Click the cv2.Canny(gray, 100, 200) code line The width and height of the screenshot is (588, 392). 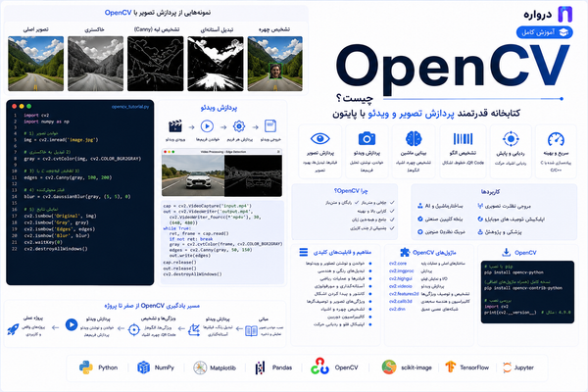click(68, 177)
